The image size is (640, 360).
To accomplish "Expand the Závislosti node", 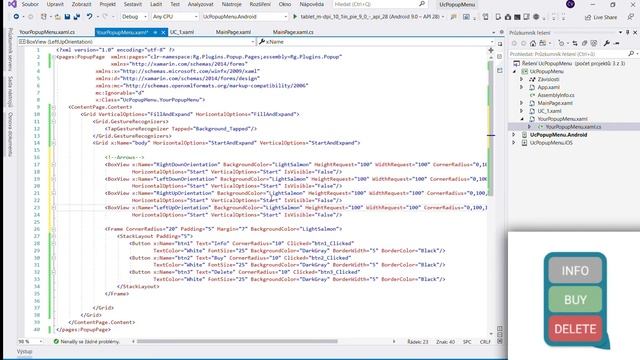I will point(522,79).
